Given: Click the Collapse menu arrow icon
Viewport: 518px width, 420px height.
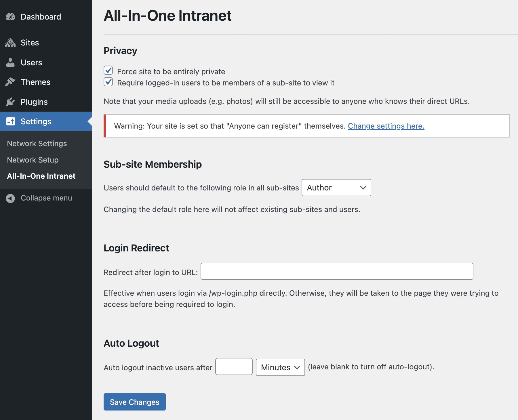Looking at the screenshot, I should [10, 198].
